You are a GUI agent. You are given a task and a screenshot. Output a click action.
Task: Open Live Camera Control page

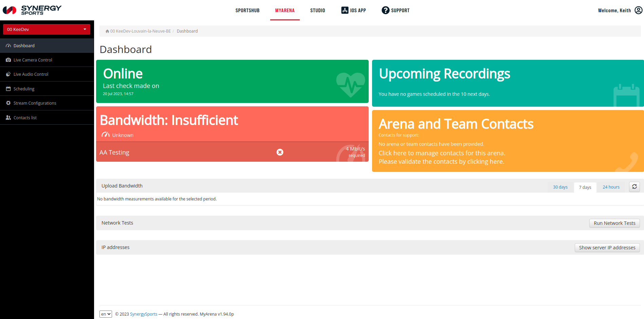pyautogui.click(x=47, y=60)
